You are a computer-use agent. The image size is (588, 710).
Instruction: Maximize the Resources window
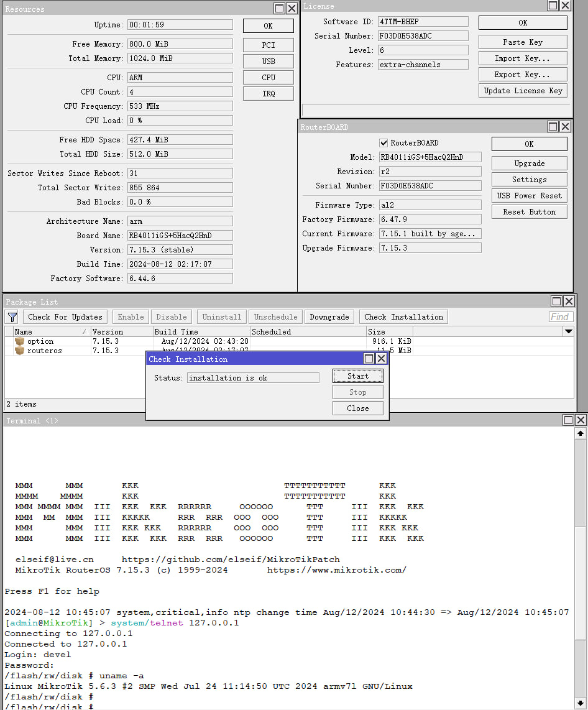pos(279,8)
